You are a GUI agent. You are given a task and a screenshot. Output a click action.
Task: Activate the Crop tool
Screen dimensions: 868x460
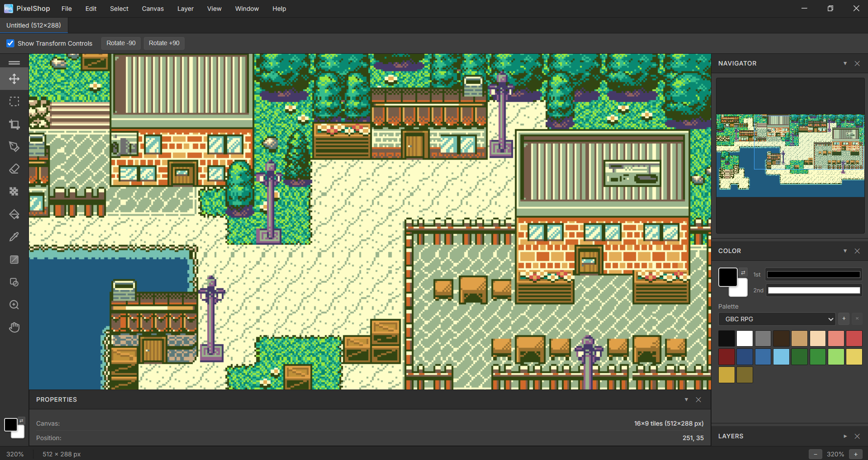(x=14, y=124)
